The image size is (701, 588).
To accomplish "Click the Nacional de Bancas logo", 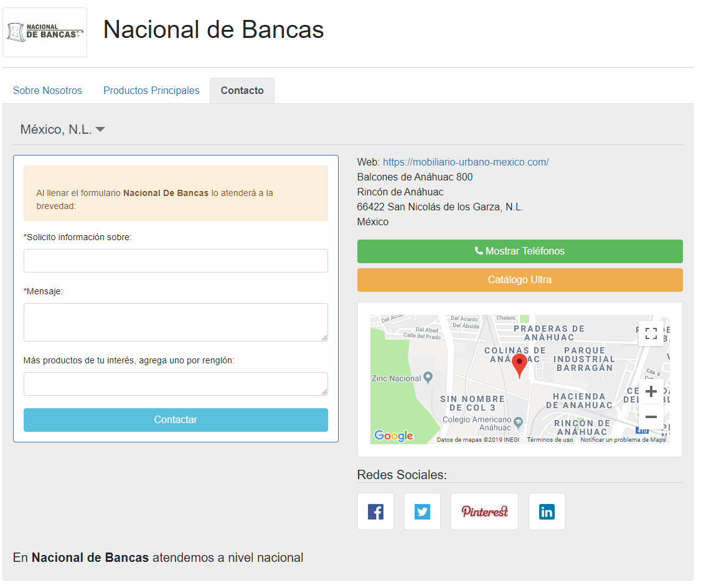I will 44,32.
